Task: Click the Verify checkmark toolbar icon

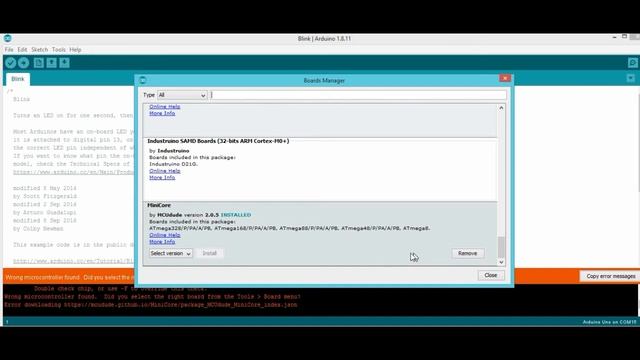Action: tap(11, 63)
